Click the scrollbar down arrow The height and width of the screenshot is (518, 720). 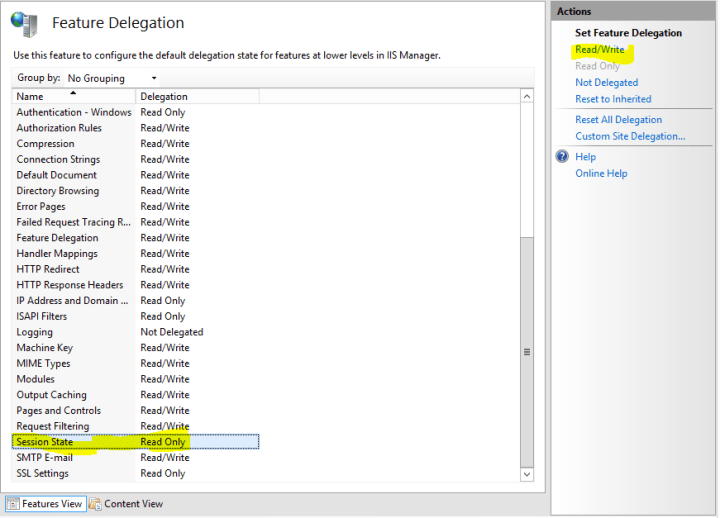[x=527, y=474]
